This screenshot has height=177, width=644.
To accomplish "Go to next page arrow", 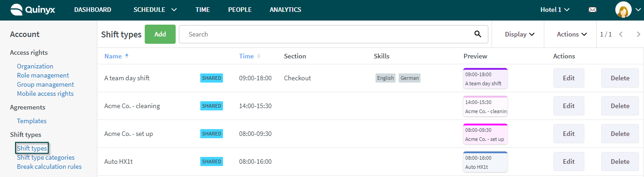I will click(638, 34).
